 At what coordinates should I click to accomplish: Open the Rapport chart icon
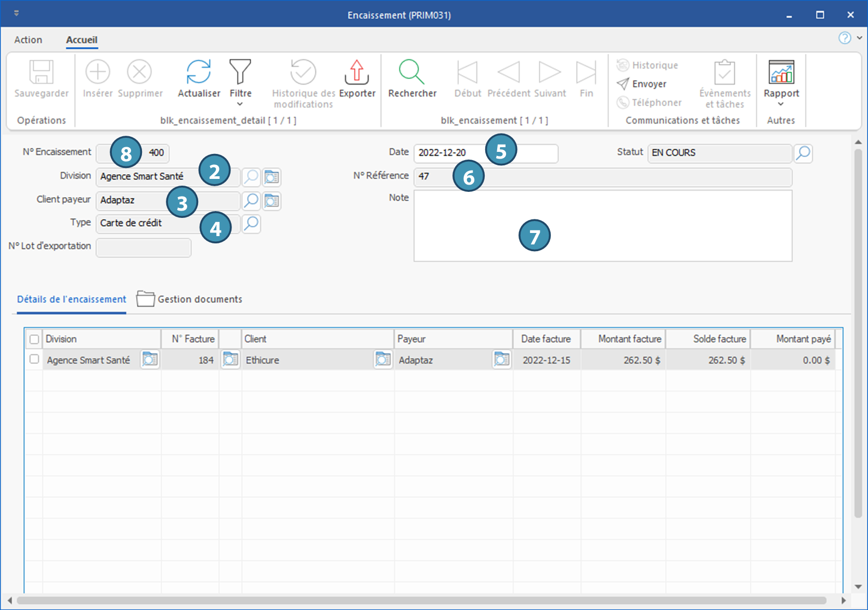(781, 72)
